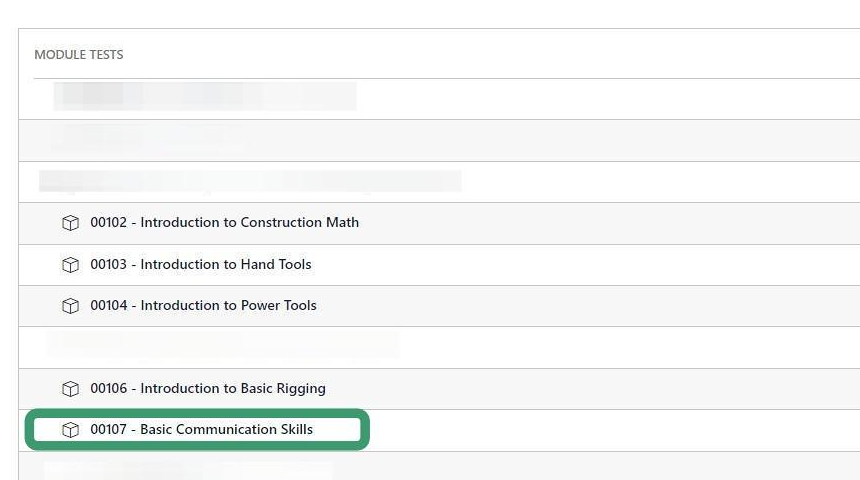Click the cube icon next to 00103
This screenshot has height=480, width=860.
click(x=70, y=265)
